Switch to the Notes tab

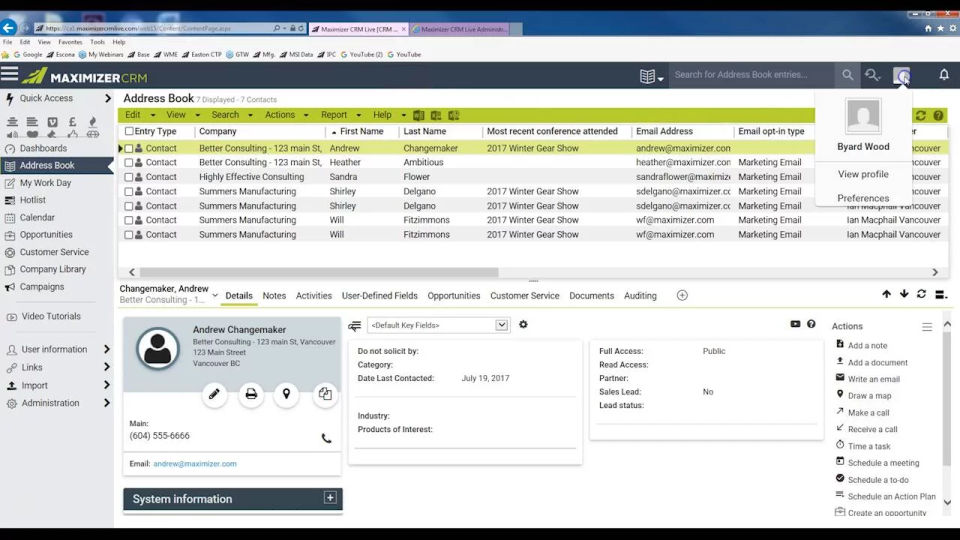[x=274, y=296]
